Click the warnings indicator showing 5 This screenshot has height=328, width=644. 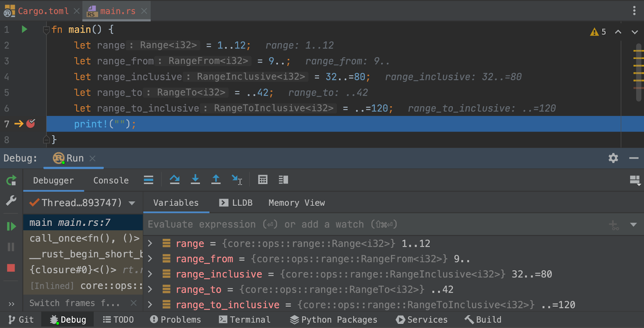click(598, 32)
